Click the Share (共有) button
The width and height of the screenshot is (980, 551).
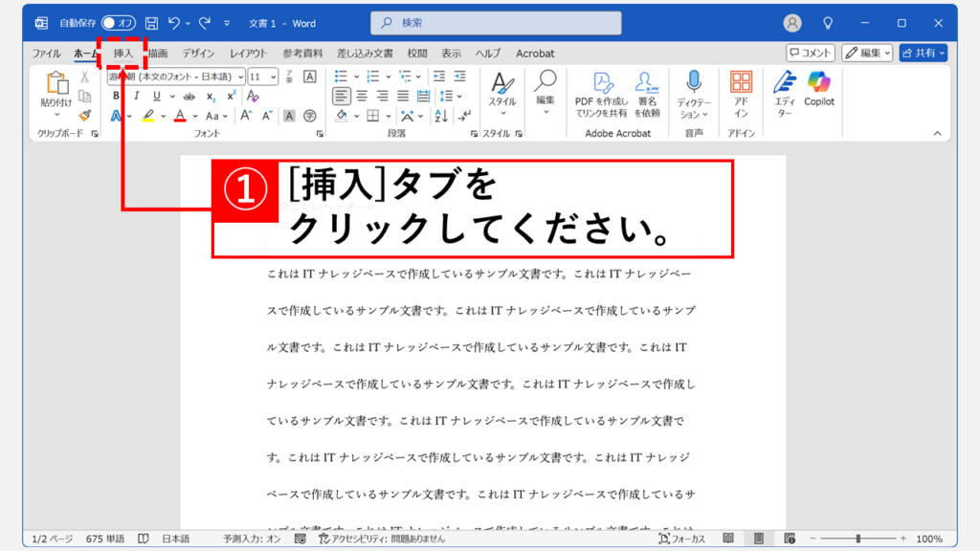click(923, 54)
